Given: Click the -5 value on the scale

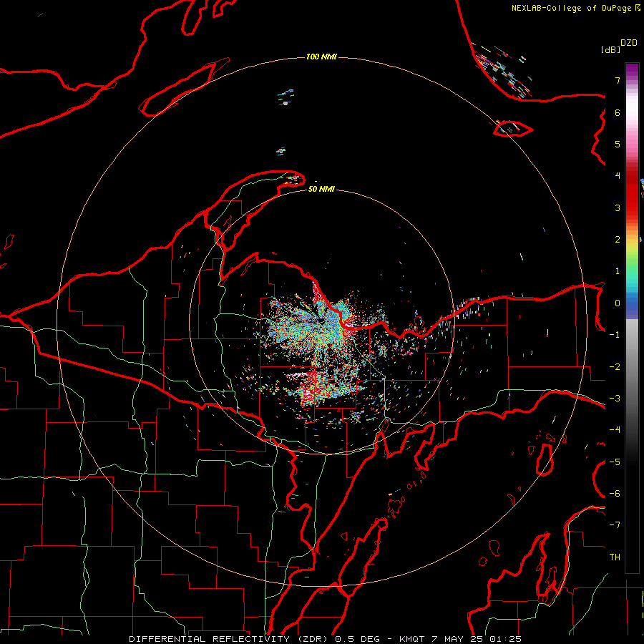Looking at the screenshot, I should [615, 462].
